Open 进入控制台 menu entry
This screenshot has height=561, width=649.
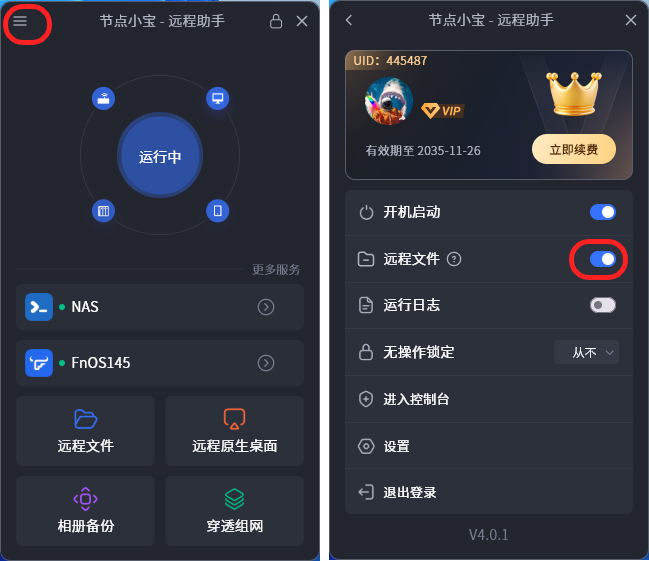(489, 399)
